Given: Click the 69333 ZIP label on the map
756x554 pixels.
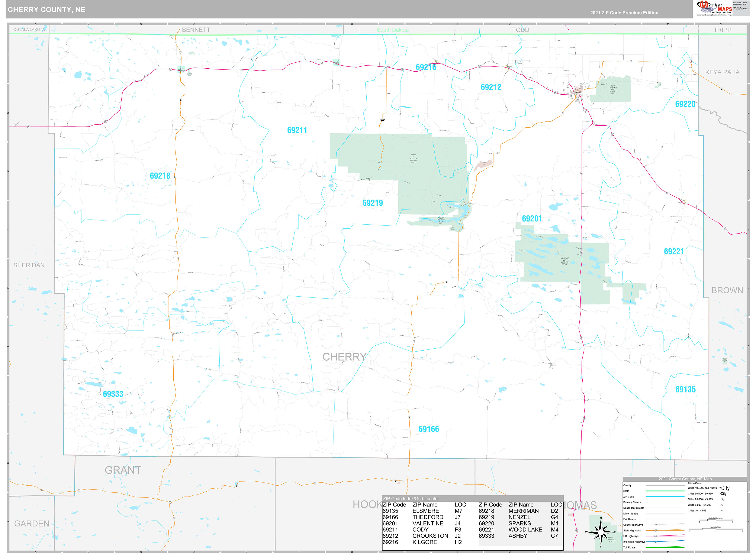Looking at the screenshot, I should coord(113,394).
